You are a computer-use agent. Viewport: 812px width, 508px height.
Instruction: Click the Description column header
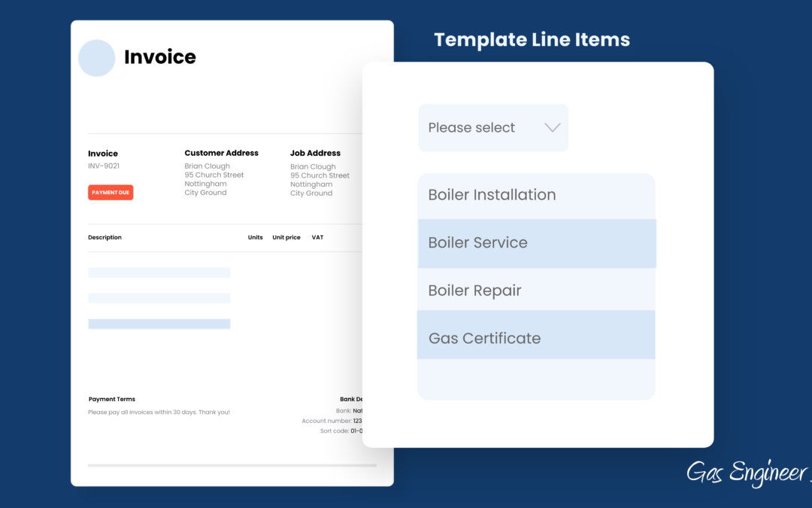pyautogui.click(x=105, y=238)
